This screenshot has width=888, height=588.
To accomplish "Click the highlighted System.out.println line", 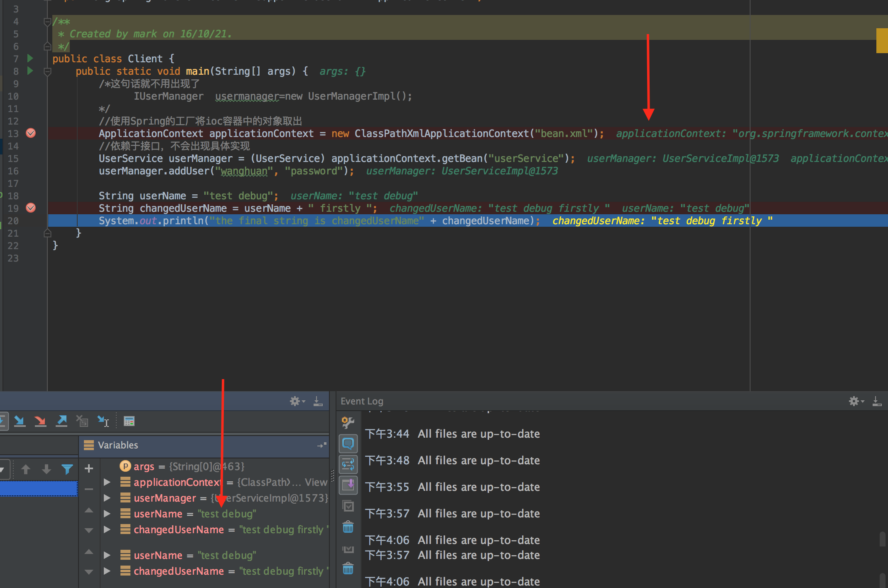I will 468,220.
